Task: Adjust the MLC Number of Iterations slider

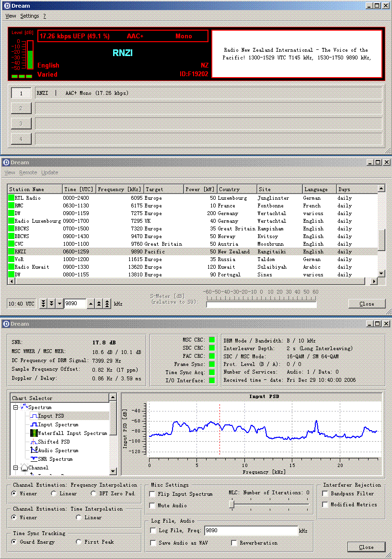Action: [232, 504]
